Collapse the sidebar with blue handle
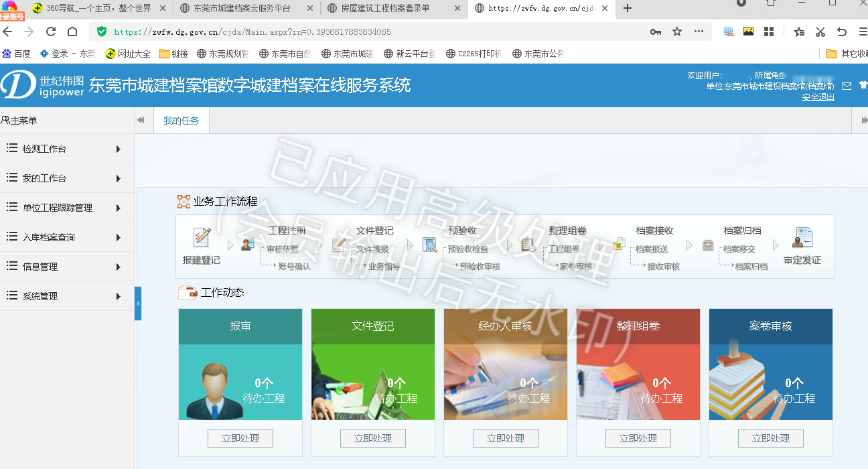The width and height of the screenshot is (868, 469). pos(138,304)
